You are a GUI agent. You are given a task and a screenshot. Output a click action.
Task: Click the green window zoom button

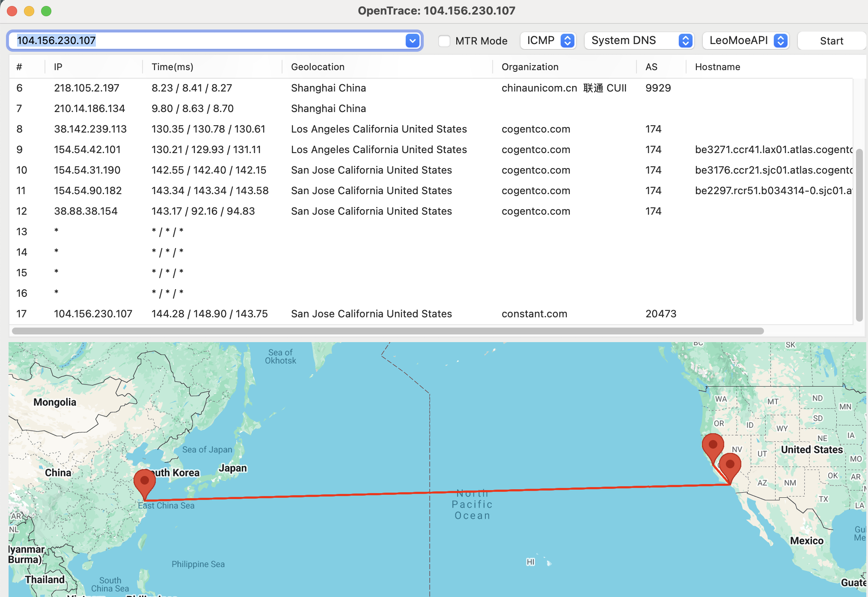[46, 11]
